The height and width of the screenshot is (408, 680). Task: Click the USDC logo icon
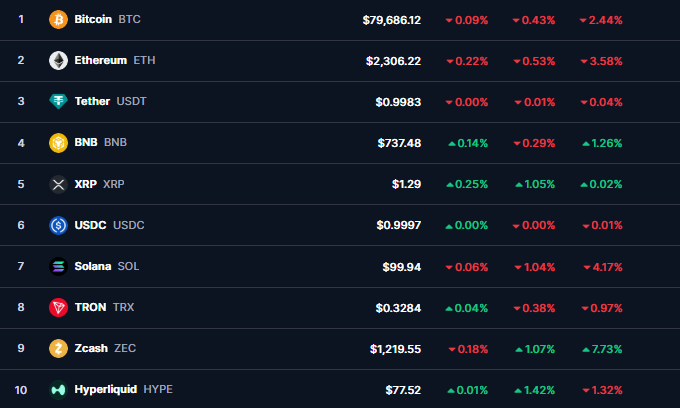coord(58,225)
